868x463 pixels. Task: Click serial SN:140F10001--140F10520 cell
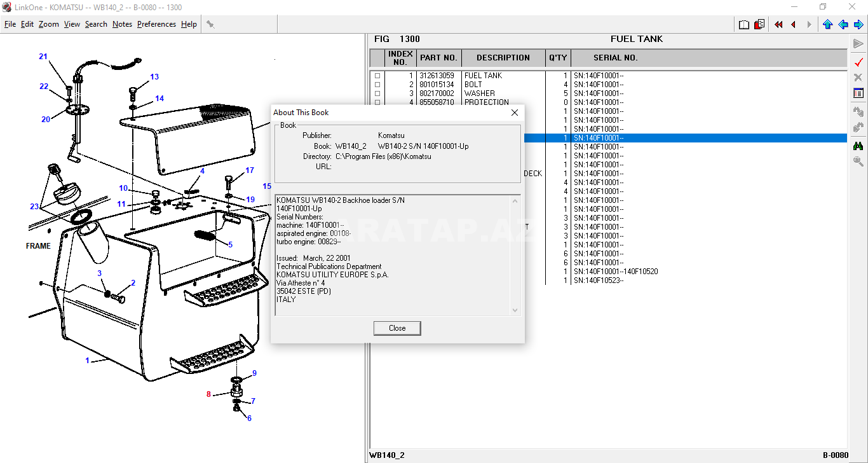(616, 272)
